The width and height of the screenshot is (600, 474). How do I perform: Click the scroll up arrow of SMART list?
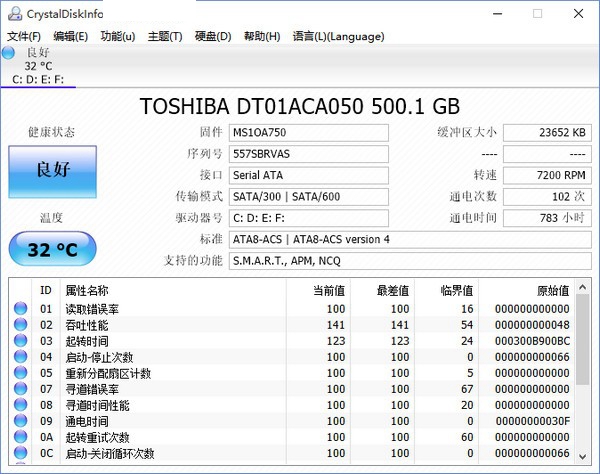click(582, 287)
